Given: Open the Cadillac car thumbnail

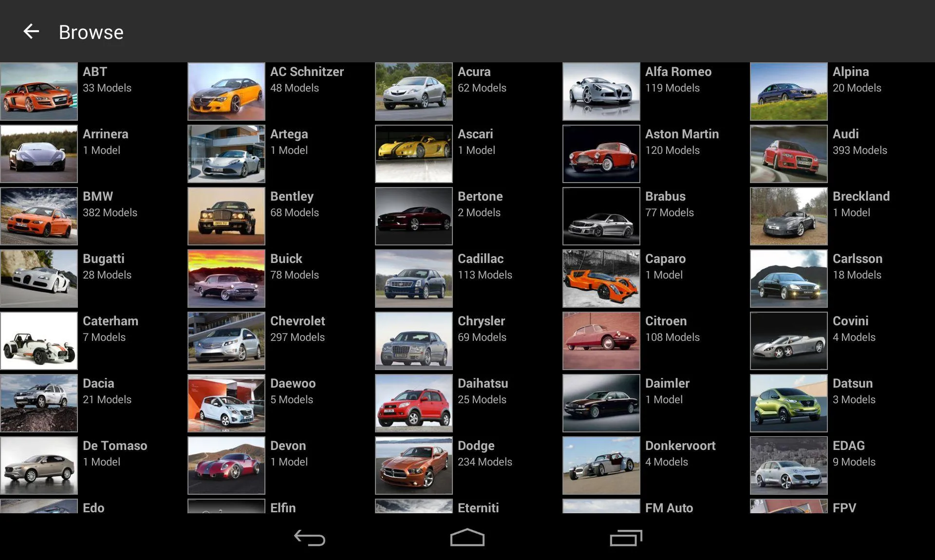Looking at the screenshot, I should [414, 279].
